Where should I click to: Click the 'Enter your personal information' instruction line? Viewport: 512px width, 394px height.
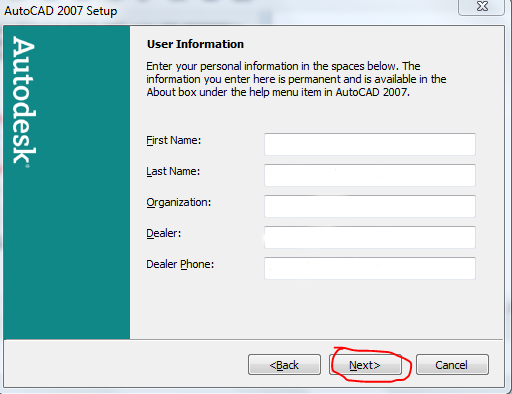click(283, 66)
